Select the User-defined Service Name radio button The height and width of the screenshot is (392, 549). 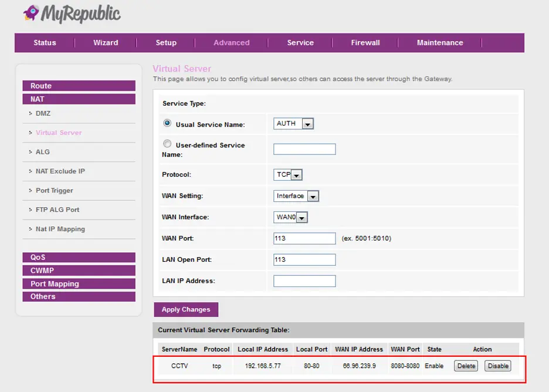pyautogui.click(x=168, y=144)
